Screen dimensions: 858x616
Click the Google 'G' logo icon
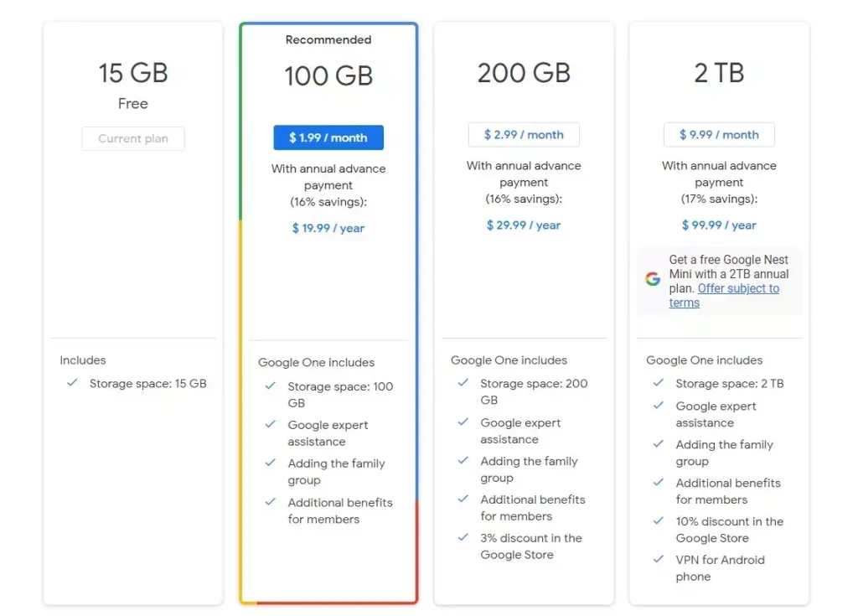point(653,278)
